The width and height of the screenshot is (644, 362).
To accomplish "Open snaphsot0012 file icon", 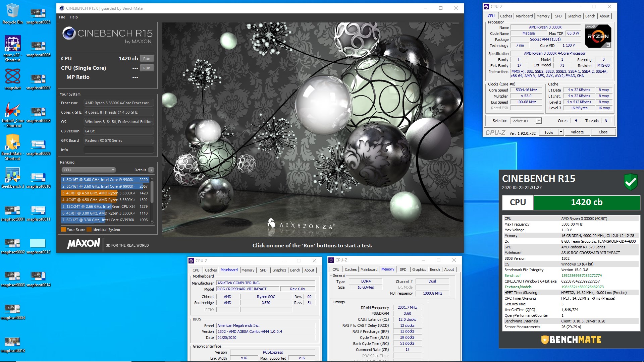I will tap(38, 246).
